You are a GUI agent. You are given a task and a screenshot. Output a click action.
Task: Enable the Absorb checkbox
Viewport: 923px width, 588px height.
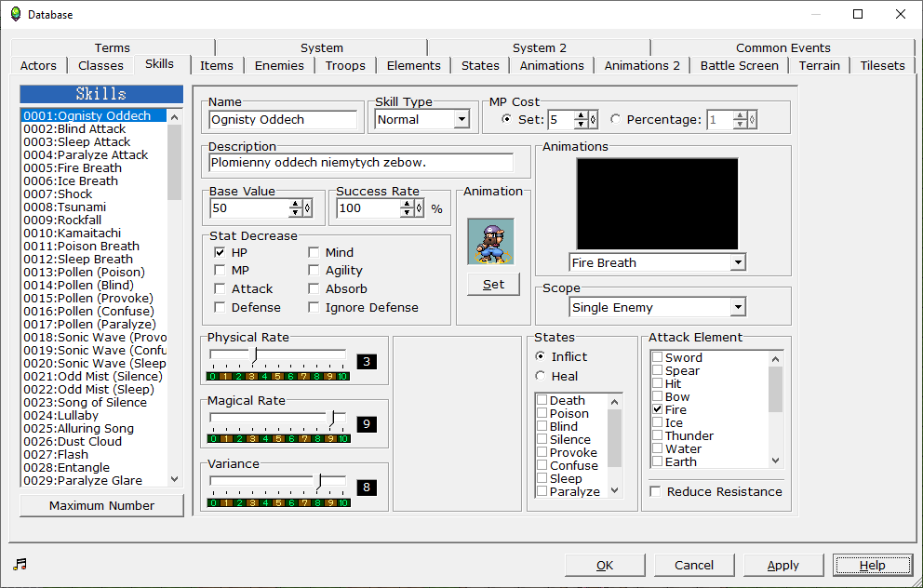pyautogui.click(x=314, y=289)
